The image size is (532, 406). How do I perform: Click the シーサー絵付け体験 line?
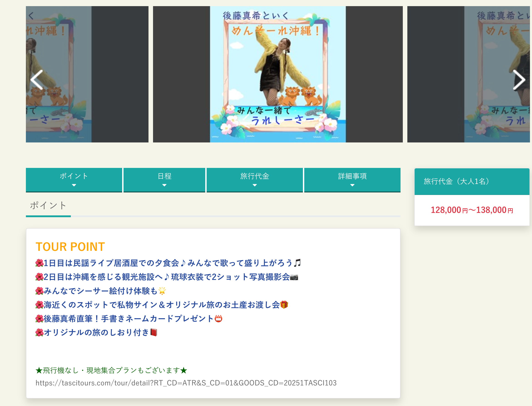tap(101, 291)
